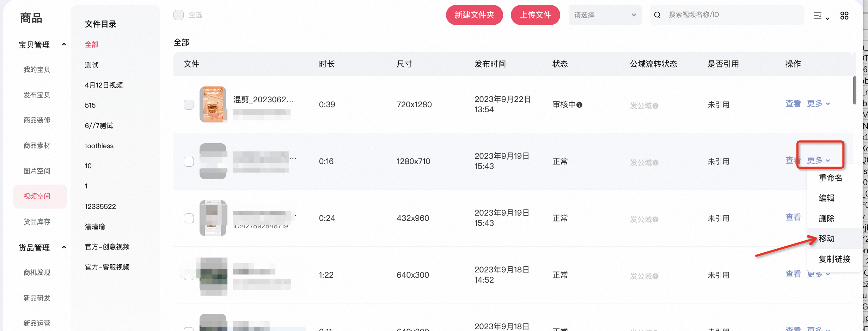Select the 4月12日视频 folder

click(x=104, y=85)
